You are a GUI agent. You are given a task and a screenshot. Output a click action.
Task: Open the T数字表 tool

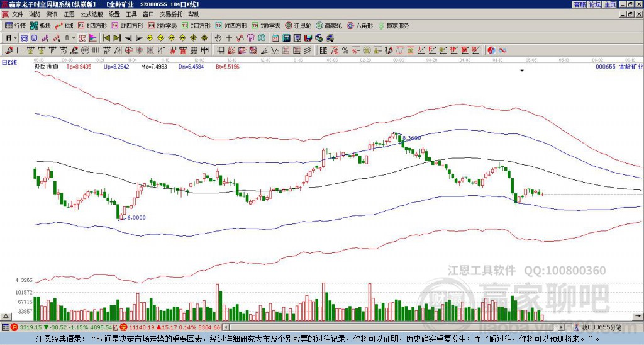point(266,25)
